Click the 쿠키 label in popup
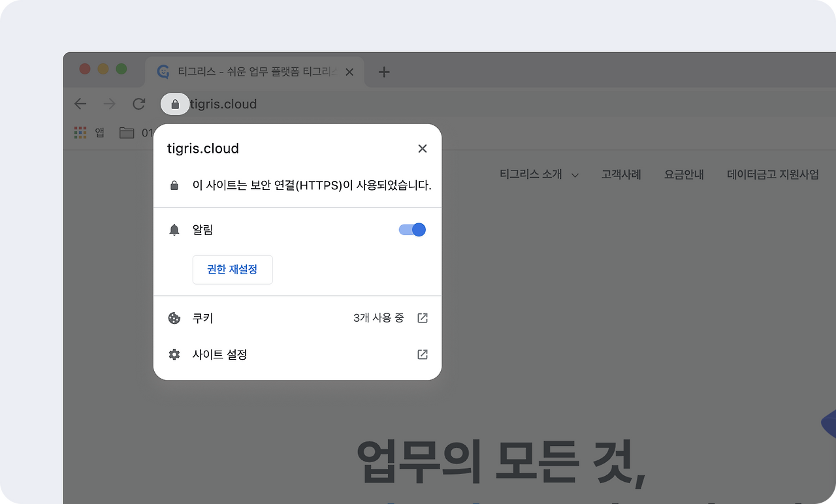The height and width of the screenshot is (504, 836). tap(202, 318)
